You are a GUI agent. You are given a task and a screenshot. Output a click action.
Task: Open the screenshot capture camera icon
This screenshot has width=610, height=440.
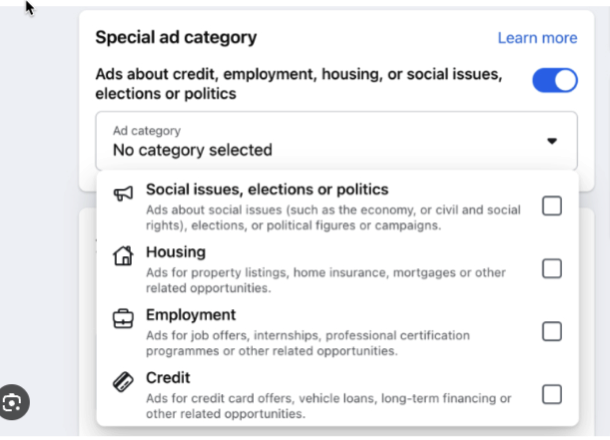click(13, 402)
